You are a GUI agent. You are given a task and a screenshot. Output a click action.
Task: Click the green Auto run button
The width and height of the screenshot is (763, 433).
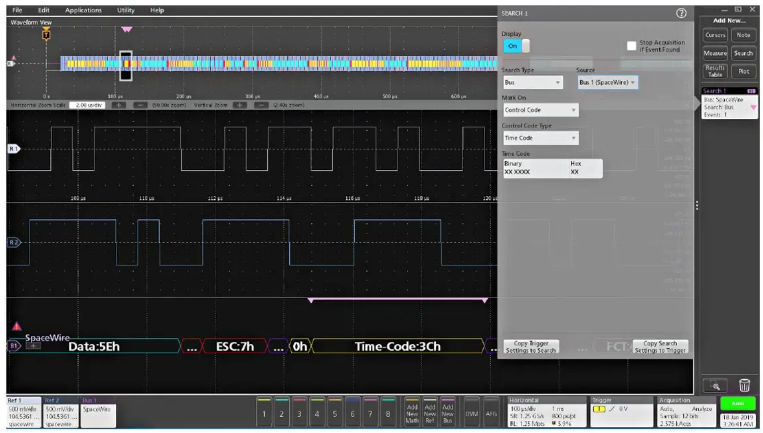(x=738, y=403)
